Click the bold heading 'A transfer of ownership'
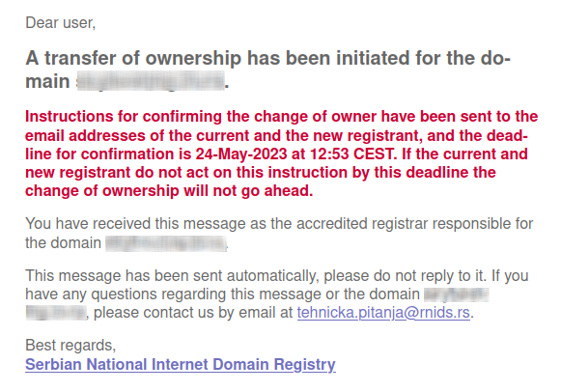Viewport: 561px width, 392px height. (133, 58)
